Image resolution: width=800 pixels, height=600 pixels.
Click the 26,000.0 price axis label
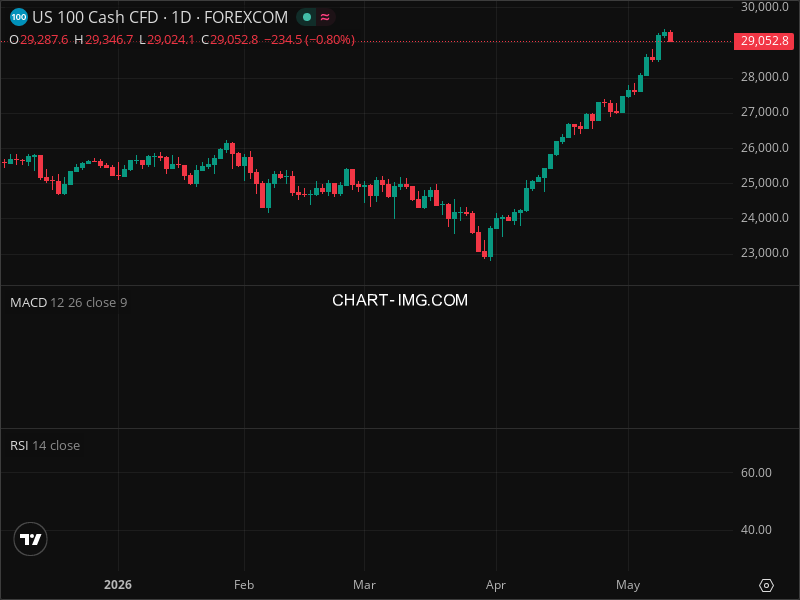coord(764,147)
